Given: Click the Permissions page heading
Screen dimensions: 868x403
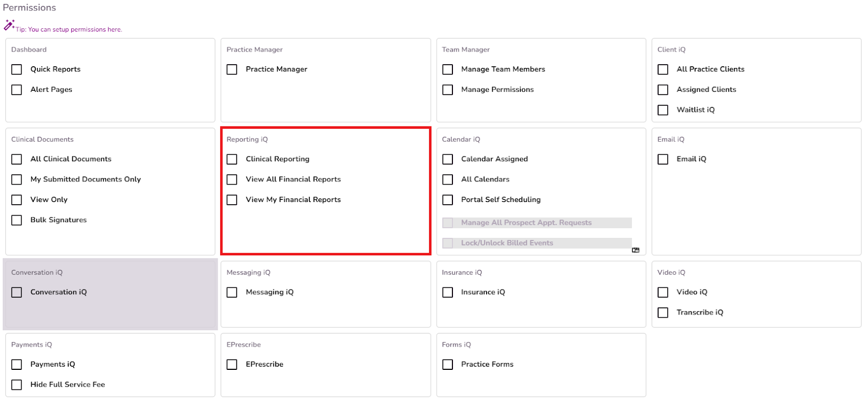Looking at the screenshot, I should 29,8.
